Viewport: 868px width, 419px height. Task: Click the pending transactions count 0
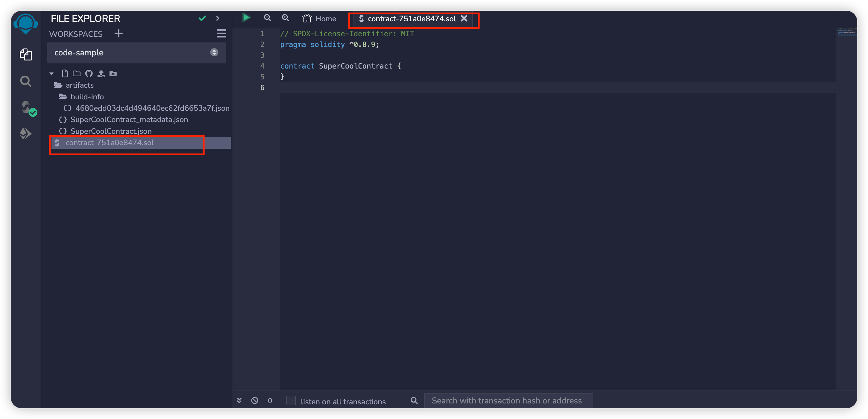(x=270, y=400)
